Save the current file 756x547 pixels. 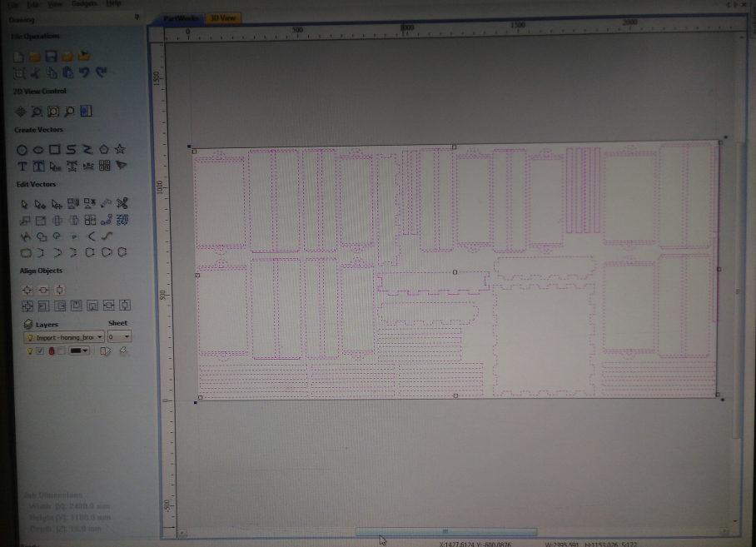(x=51, y=56)
